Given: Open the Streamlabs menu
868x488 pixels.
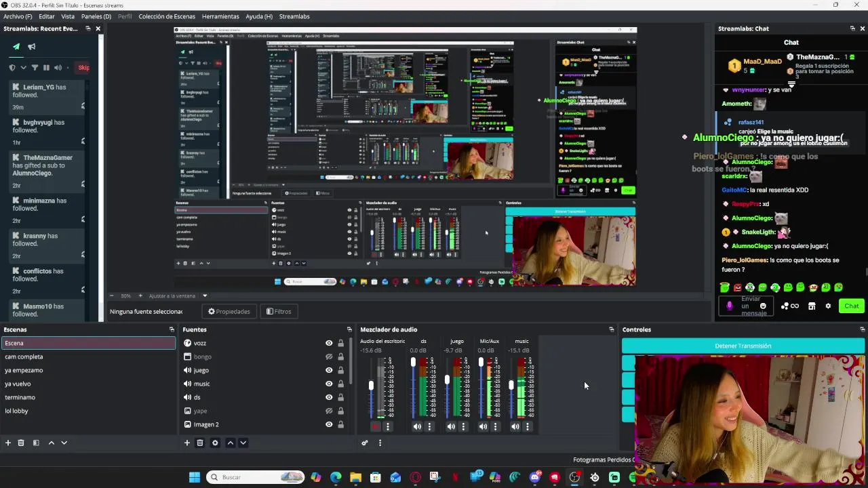Looking at the screenshot, I should tap(294, 16).
